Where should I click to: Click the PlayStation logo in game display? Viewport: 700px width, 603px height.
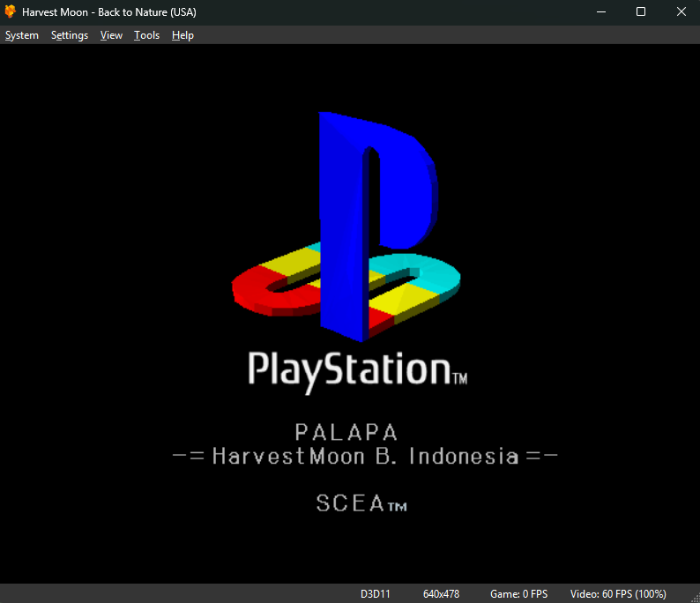[346, 227]
